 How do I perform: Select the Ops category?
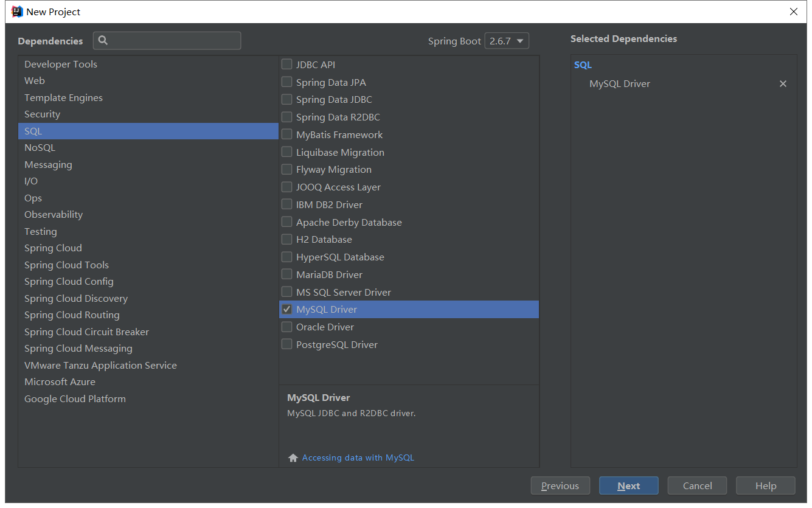(x=148, y=198)
